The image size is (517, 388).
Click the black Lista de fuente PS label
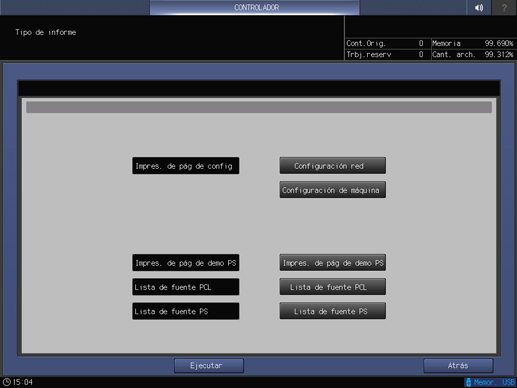[186, 311]
